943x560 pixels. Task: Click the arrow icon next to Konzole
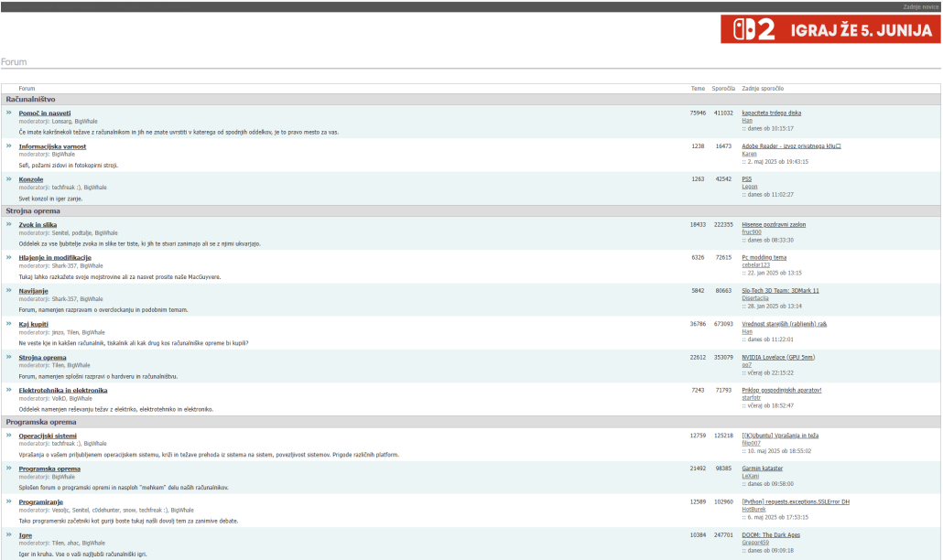point(9,178)
